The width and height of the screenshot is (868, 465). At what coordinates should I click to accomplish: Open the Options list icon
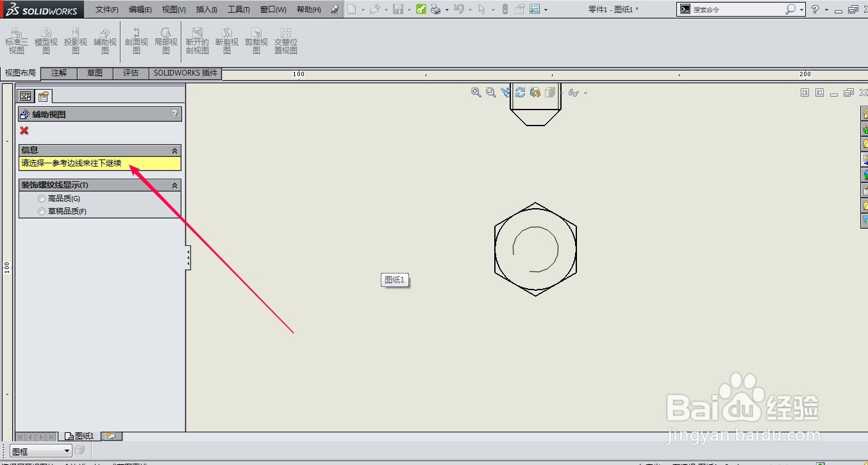coord(535,9)
